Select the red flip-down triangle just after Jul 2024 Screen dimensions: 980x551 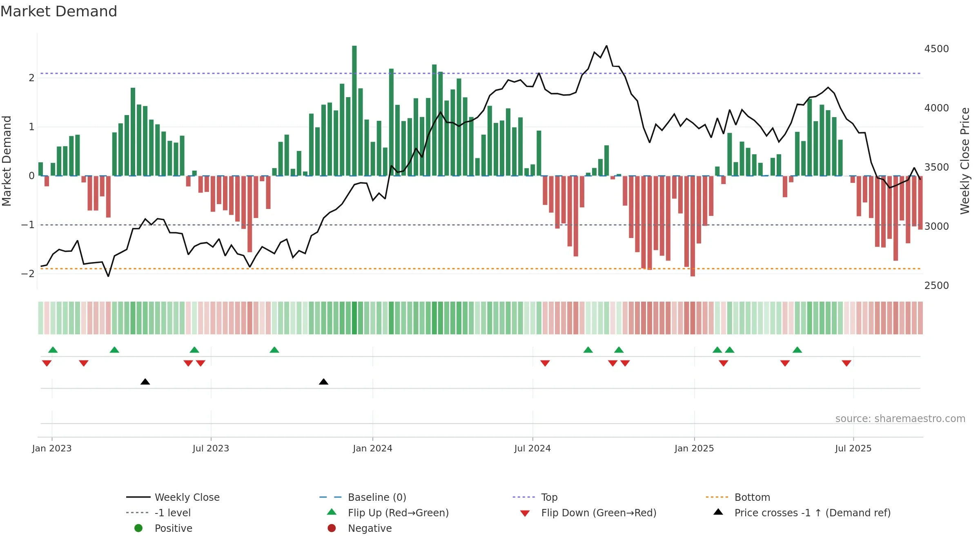click(545, 363)
